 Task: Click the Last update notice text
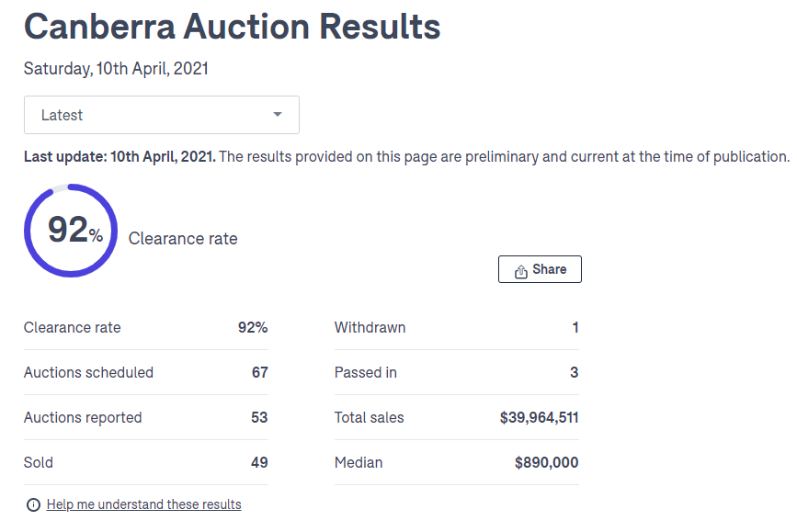coord(406,156)
